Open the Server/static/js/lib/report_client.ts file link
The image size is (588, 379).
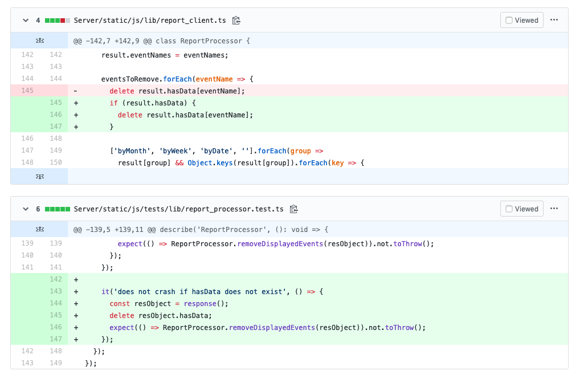coord(150,21)
